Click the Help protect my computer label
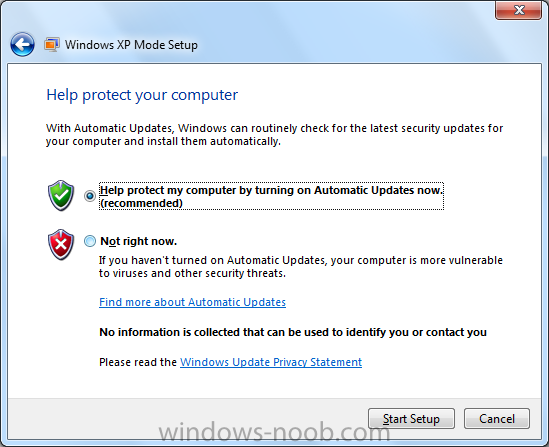 (271, 196)
